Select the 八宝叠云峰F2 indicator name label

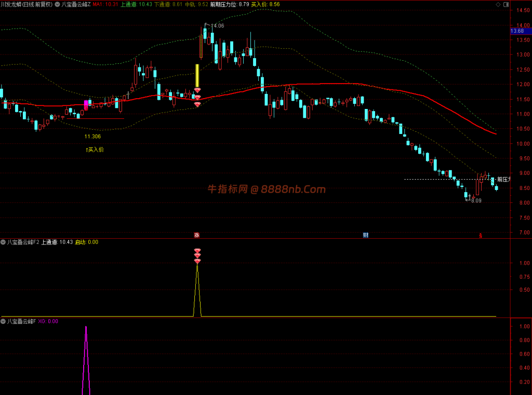tap(23, 242)
